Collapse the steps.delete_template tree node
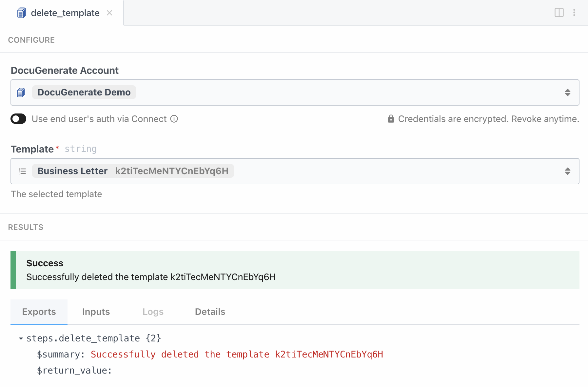 21,338
